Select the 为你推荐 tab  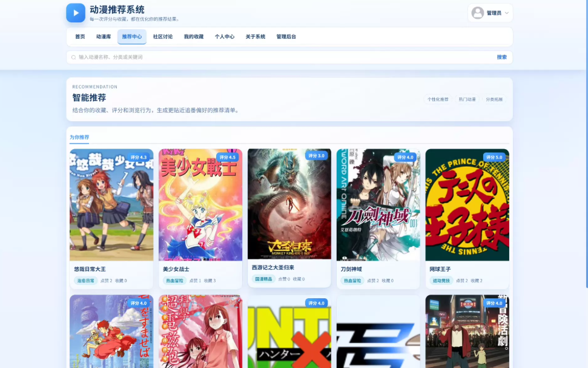(79, 138)
